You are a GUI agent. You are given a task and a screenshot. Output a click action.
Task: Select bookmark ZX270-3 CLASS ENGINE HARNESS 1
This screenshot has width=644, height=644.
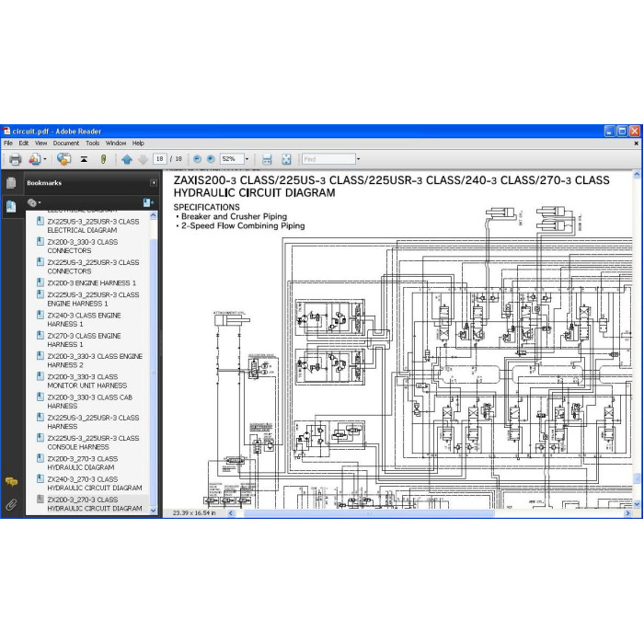(x=84, y=340)
